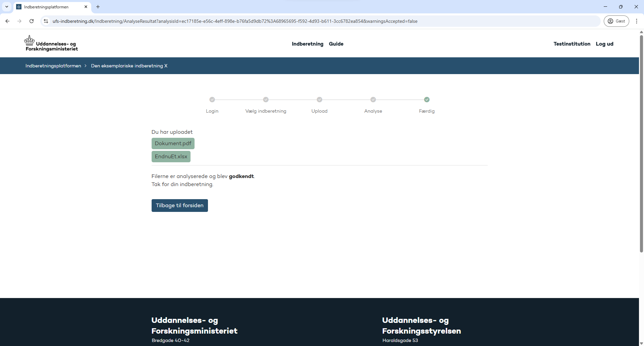This screenshot has height=346, width=644.
Task: Reload the page
Action: pos(32,21)
